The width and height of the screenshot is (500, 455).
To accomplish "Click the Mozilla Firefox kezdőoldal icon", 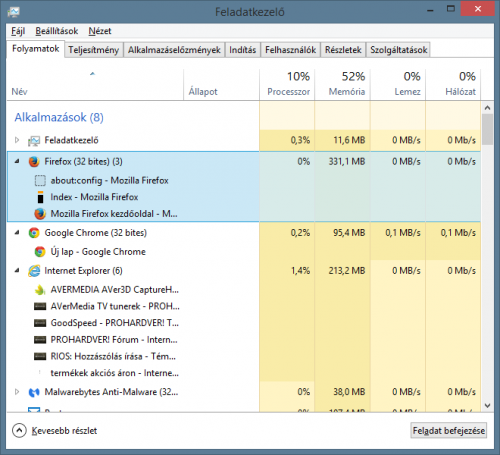I will click(40, 214).
